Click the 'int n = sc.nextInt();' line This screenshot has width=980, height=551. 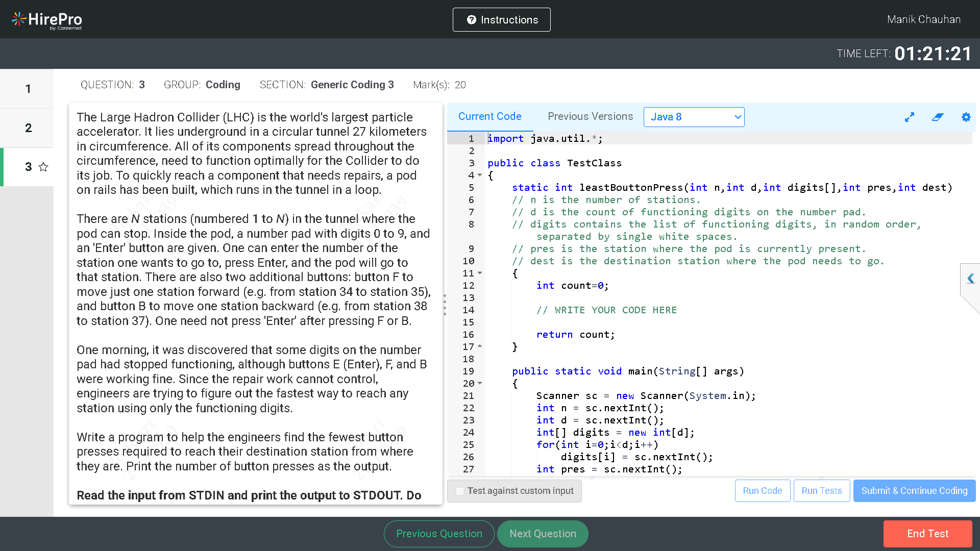point(600,408)
